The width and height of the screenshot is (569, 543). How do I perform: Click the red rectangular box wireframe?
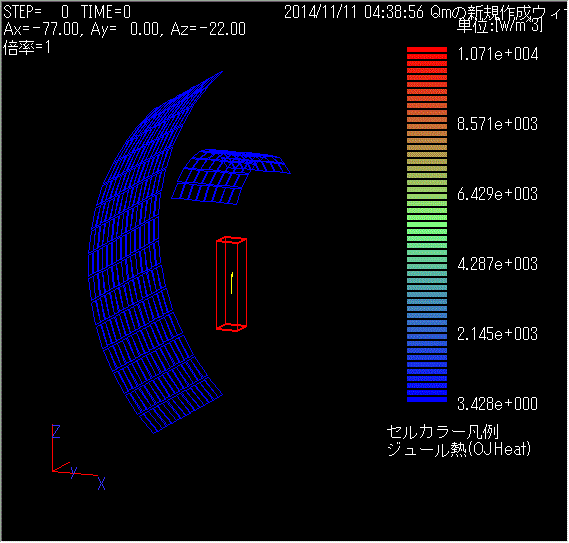click(x=232, y=284)
